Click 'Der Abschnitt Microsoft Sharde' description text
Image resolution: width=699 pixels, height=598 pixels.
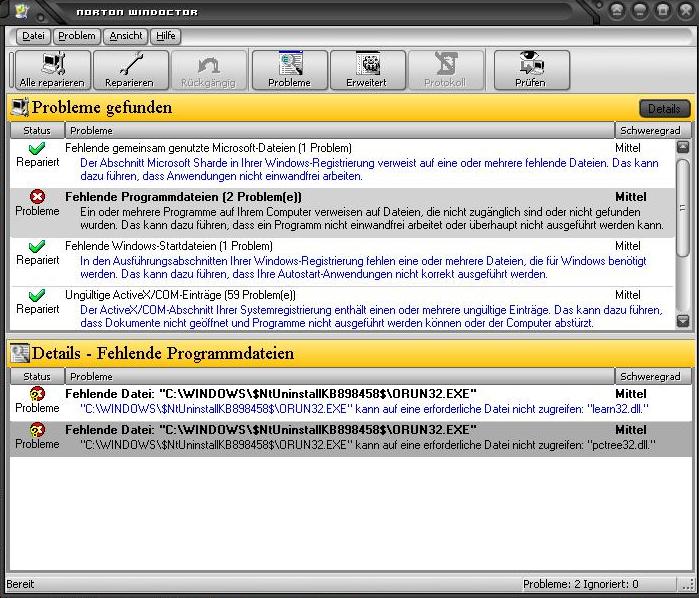(369, 169)
